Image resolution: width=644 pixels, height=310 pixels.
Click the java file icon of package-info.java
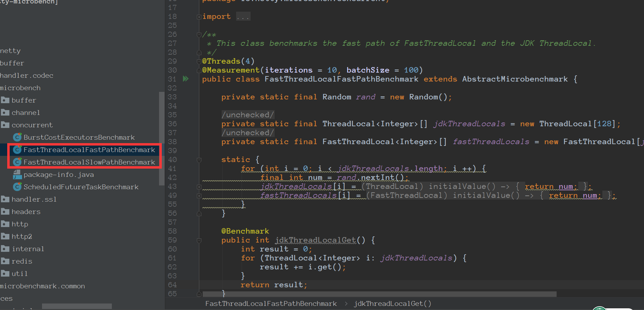[17, 174]
